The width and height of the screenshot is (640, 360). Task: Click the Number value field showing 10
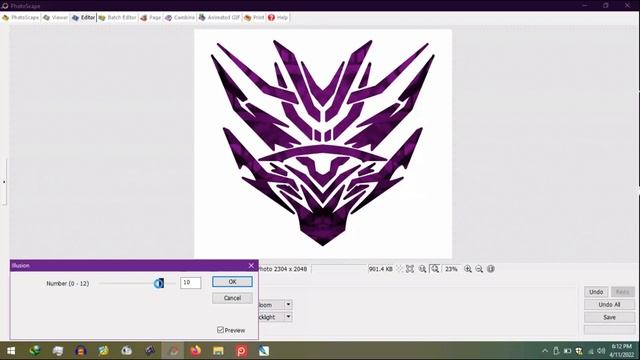point(191,282)
